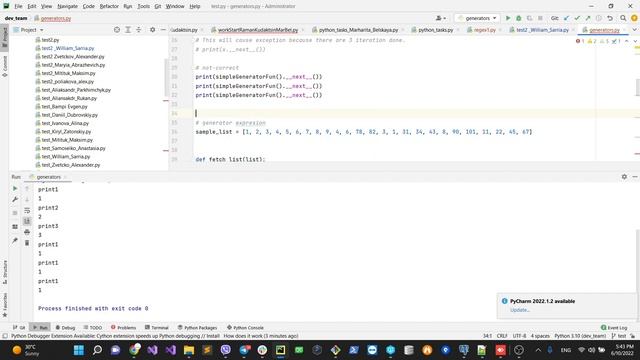640x360 pixels.
Task: Open the Event Log button
Action: [x=613, y=327]
